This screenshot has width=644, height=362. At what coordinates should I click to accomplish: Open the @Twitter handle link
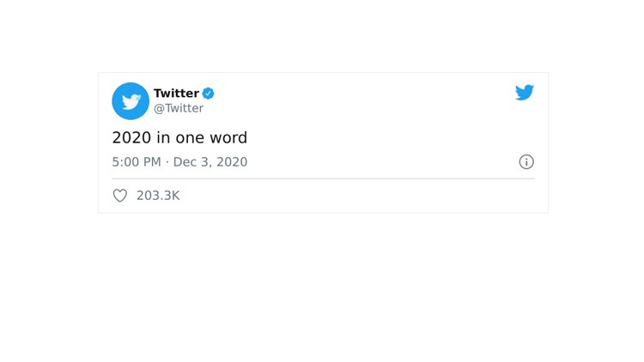coord(179,108)
